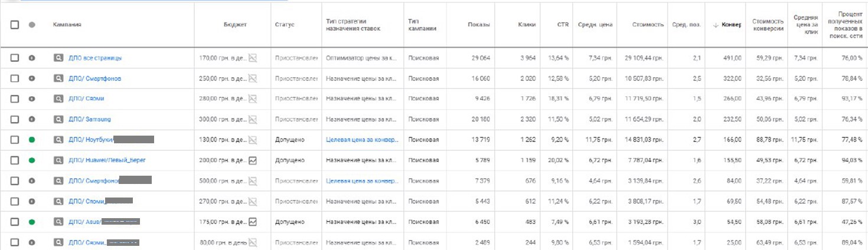
Task: Open the ДПО/ Сяоми campaign link
Action: click(x=86, y=99)
